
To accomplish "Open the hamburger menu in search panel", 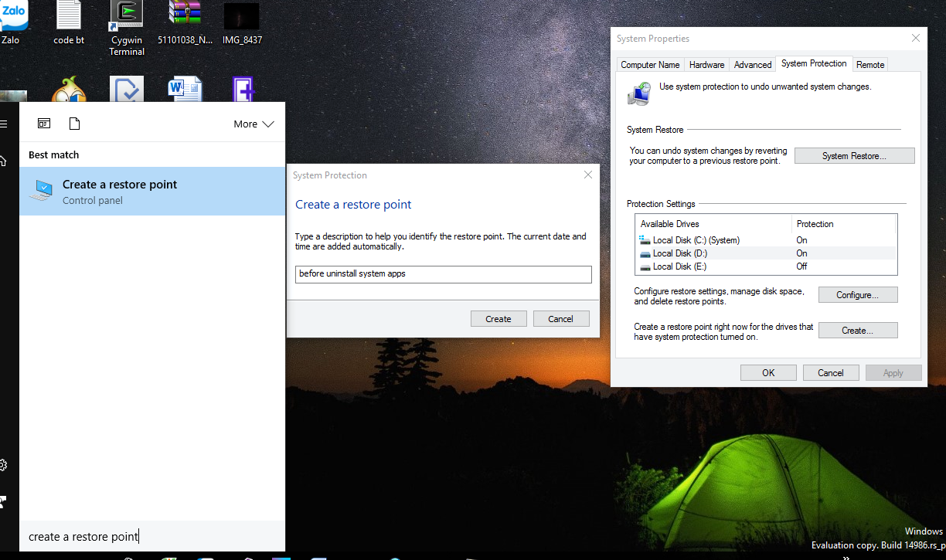I will [3, 124].
